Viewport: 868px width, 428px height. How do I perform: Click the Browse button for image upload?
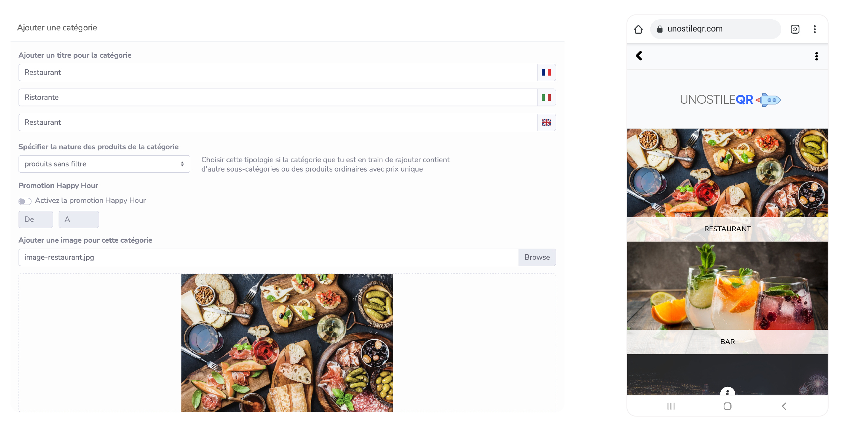(x=537, y=257)
